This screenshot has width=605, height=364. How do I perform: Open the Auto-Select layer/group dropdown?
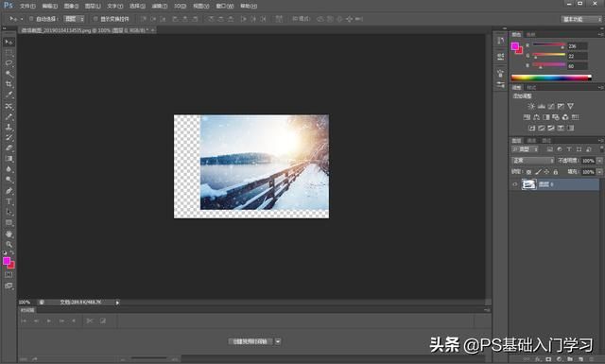[74, 19]
